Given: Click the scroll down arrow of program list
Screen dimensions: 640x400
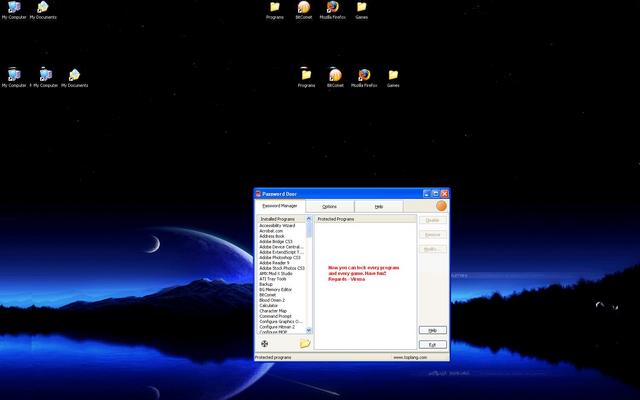Looking at the screenshot, I should pos(309,330).
